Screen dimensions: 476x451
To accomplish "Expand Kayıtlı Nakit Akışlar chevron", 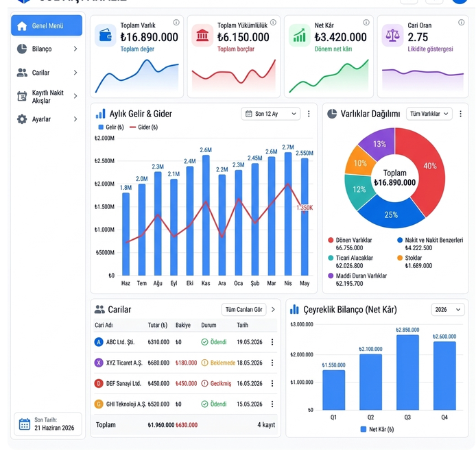I will coord(75,96).
